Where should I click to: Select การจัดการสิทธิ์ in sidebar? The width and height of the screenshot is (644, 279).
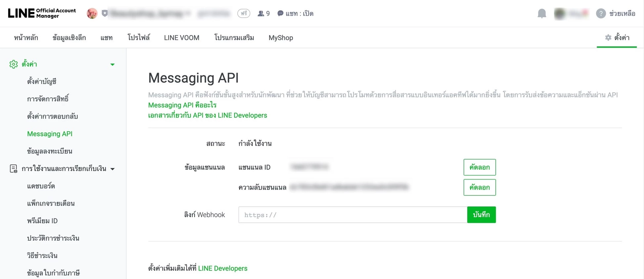tap(48, 99)
